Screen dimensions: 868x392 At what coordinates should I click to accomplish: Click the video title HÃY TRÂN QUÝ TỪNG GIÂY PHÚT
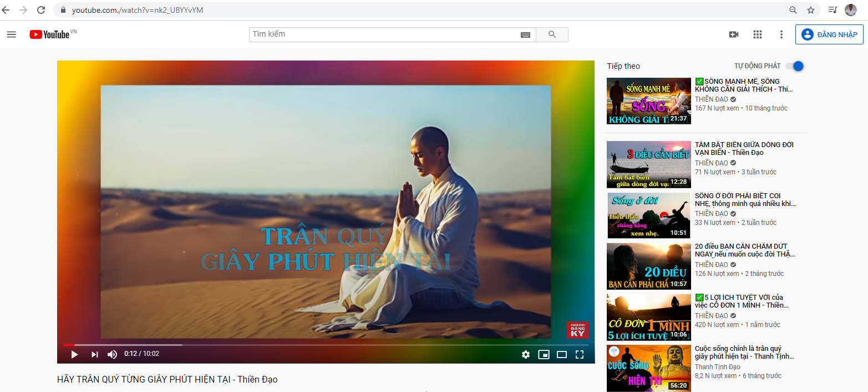(167, 380)
